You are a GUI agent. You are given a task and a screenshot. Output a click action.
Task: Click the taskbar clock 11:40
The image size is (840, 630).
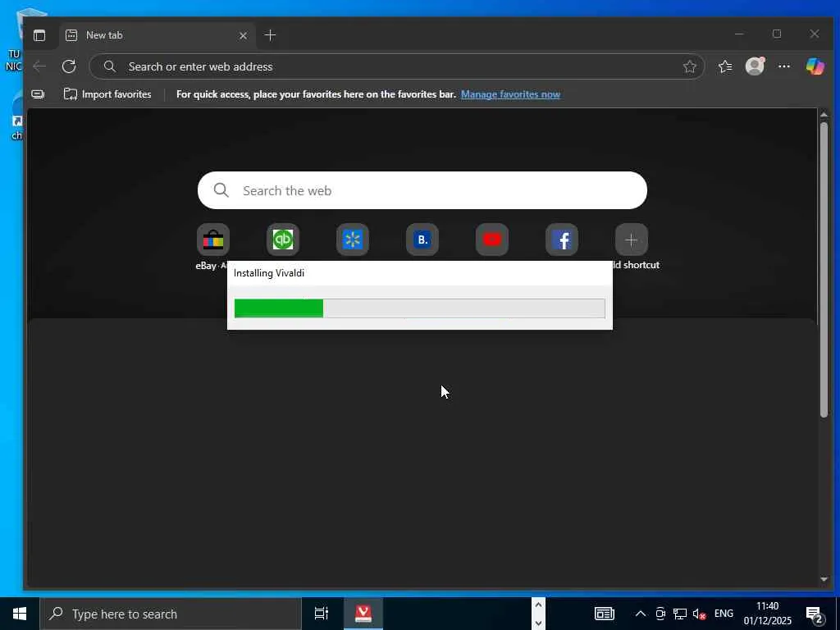[x=767, y=614]
